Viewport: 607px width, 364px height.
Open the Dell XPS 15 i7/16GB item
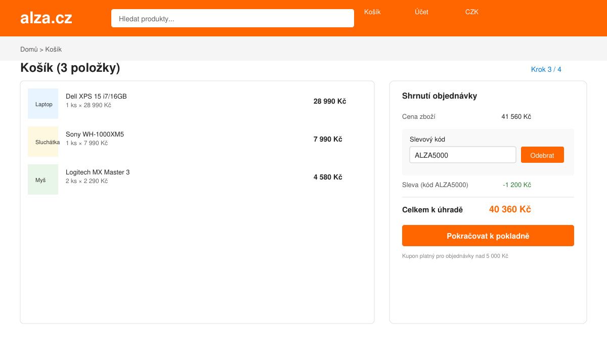[96, 96]
